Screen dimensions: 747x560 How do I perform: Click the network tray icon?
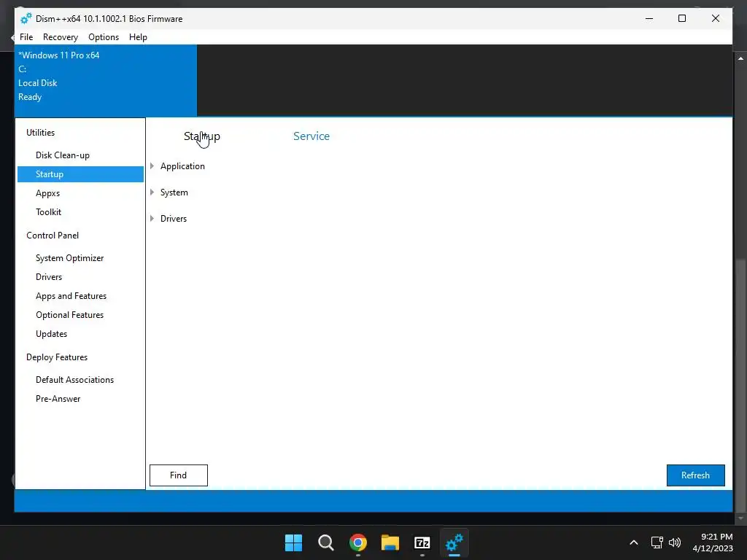(657, 542)
